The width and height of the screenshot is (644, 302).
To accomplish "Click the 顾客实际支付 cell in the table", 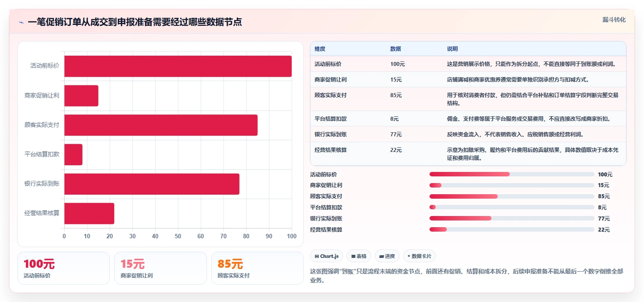I will coord(330,95).
